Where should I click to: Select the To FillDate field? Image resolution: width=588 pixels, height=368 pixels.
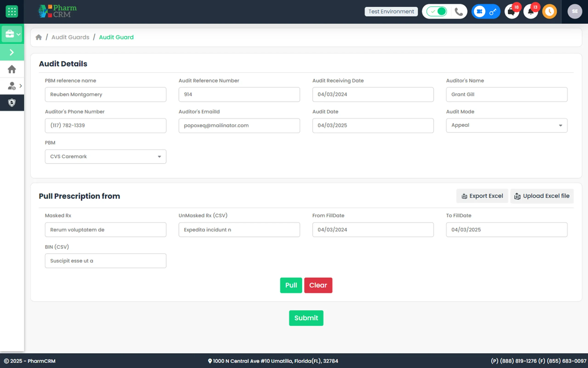(507, 230)
